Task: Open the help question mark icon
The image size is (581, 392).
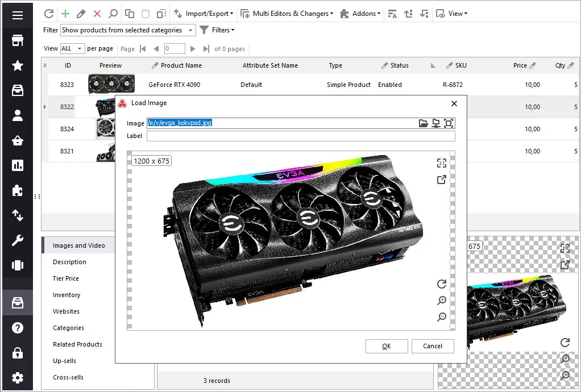Action: point(18,328)
